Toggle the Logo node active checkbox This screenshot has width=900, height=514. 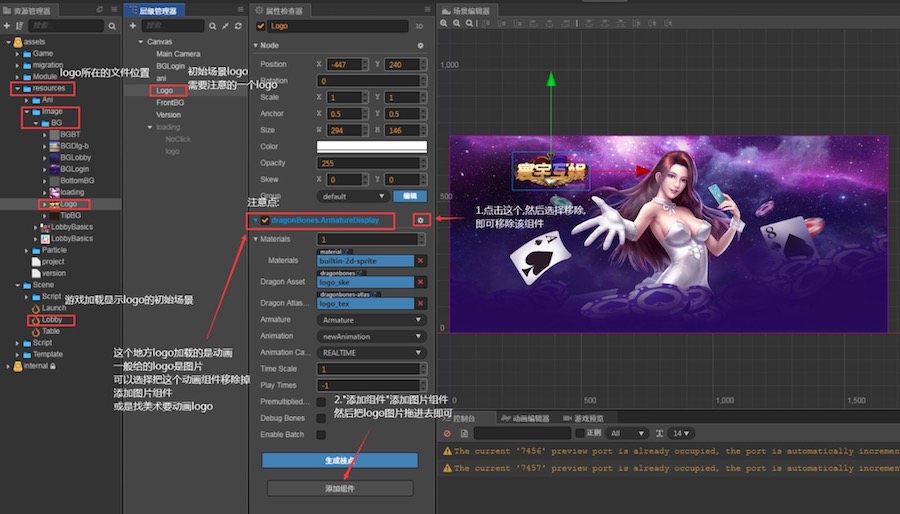pyautogui.click(x=261, y=26)
